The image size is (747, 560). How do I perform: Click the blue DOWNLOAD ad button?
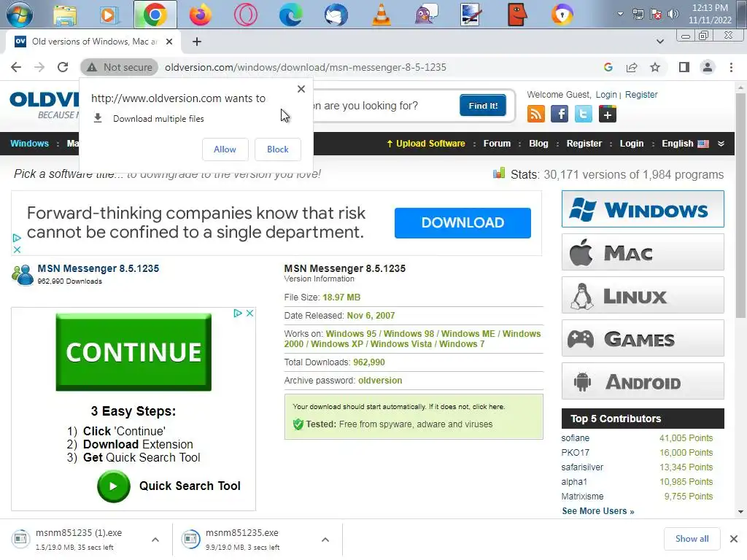462,223
